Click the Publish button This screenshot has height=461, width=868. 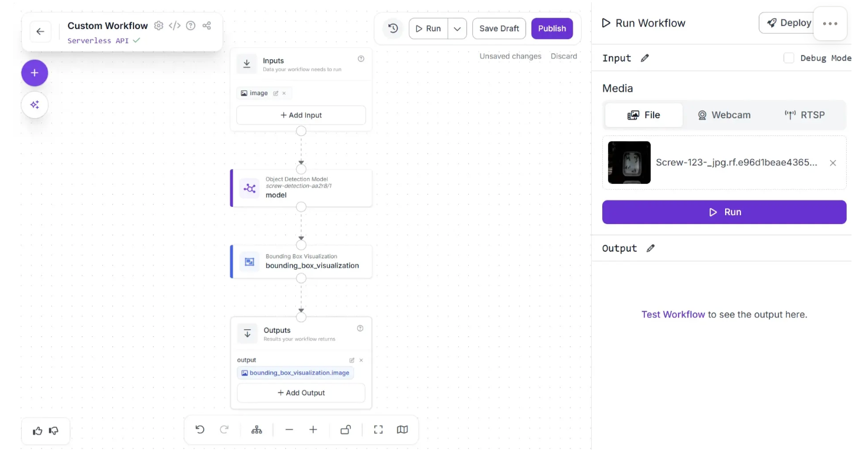click(x=552, y=28)
